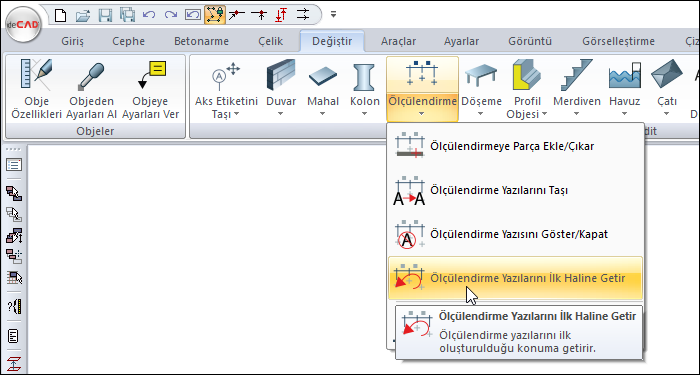Toggle the highlighted snap mode button
Screen dimensions: 700x375
pyautogui.click(x=215, y=15)
